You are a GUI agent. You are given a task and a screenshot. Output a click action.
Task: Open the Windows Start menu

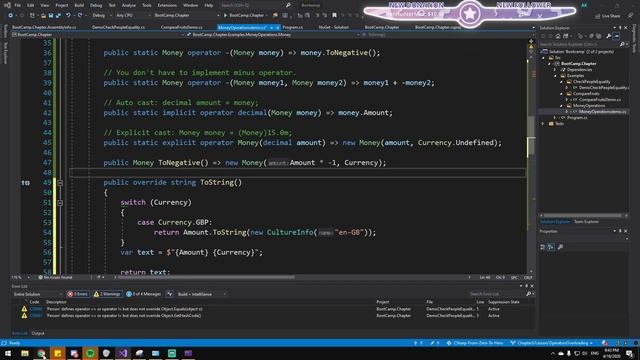pos(8,353)
